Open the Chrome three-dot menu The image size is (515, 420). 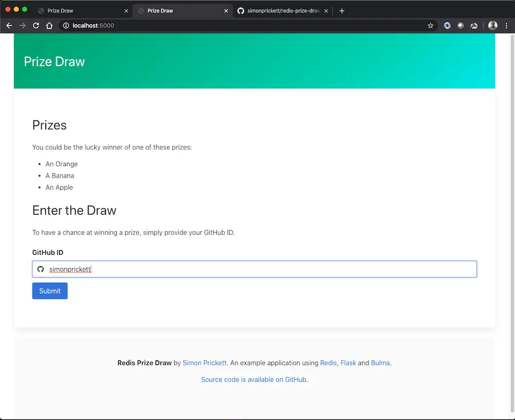click(506, 26)
